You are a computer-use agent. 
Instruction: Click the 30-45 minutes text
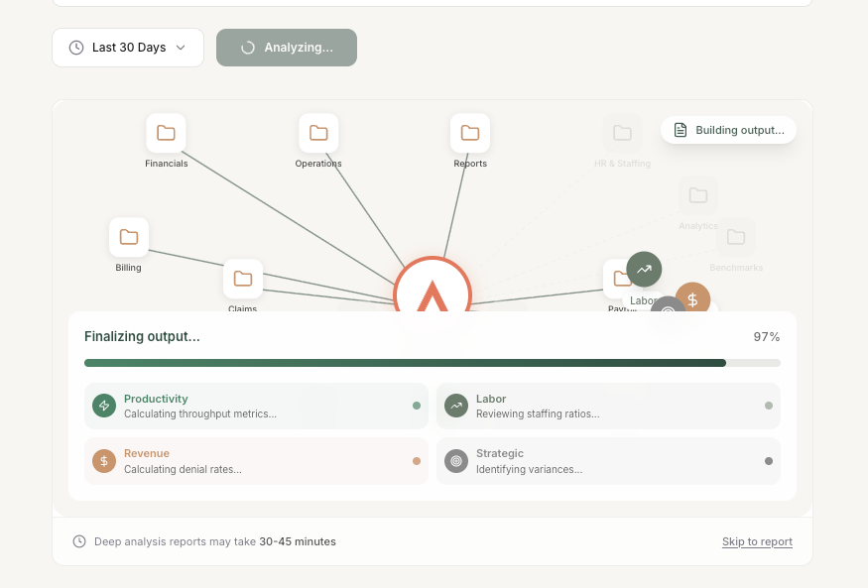[x=298, y=541]
